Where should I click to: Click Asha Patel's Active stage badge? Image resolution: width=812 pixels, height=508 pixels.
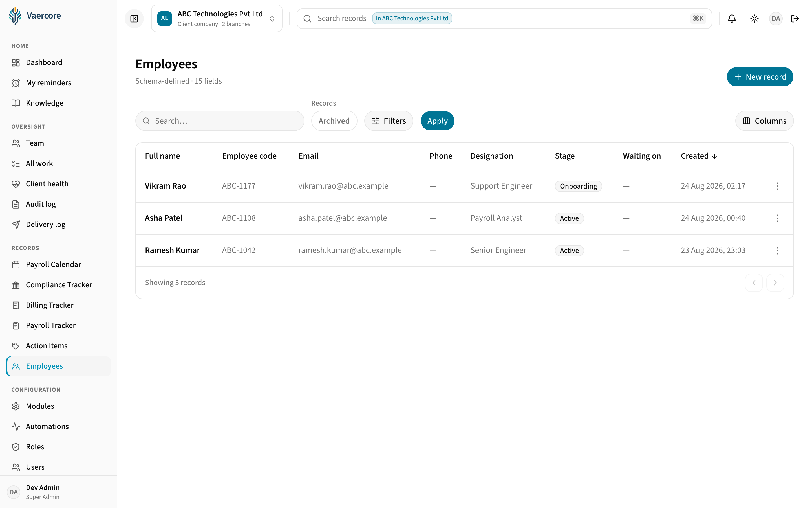point(569,218)
